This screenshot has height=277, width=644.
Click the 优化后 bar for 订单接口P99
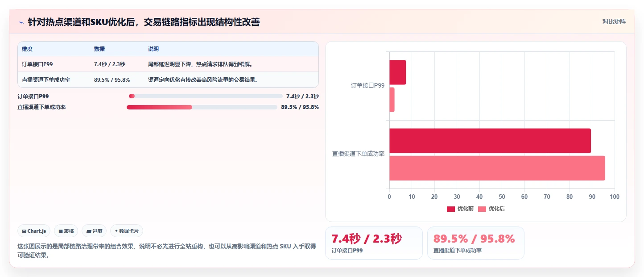click(392, 100)
